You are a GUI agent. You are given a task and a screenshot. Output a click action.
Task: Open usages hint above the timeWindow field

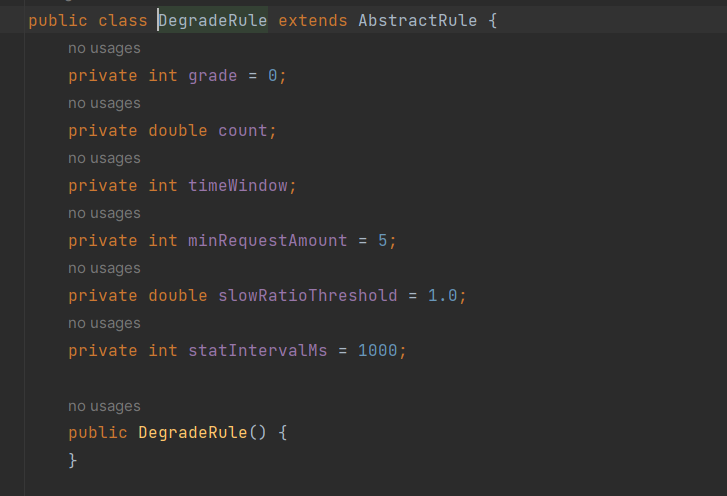click(104, 158)
